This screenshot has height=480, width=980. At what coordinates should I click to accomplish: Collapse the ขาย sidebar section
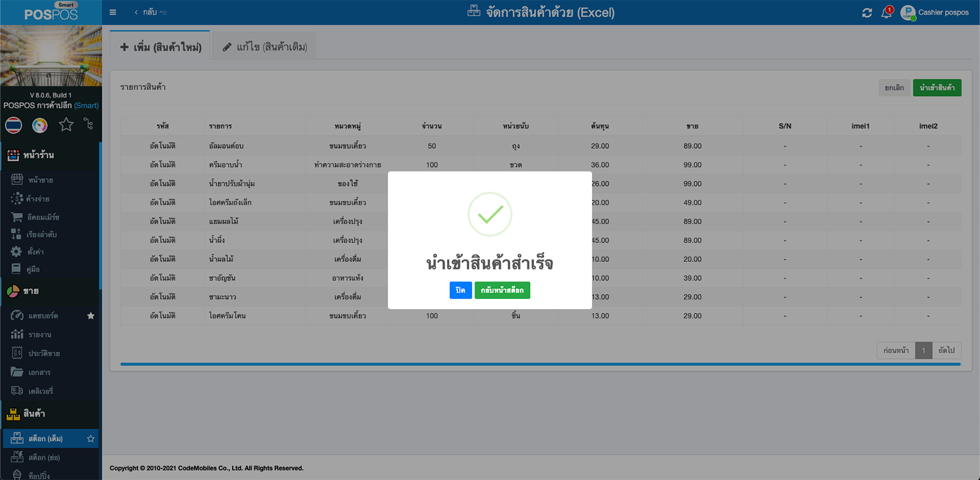(x=31, y=291)
